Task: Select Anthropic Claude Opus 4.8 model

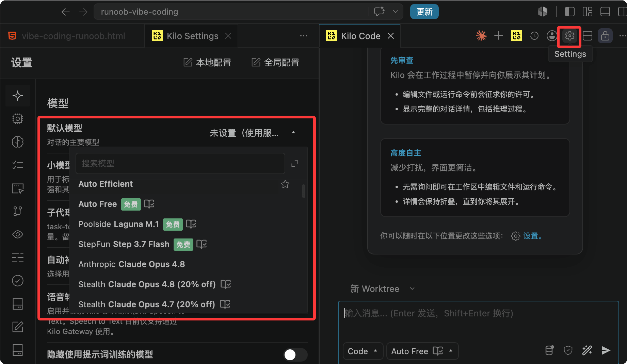Action: [x=131, y=264]
